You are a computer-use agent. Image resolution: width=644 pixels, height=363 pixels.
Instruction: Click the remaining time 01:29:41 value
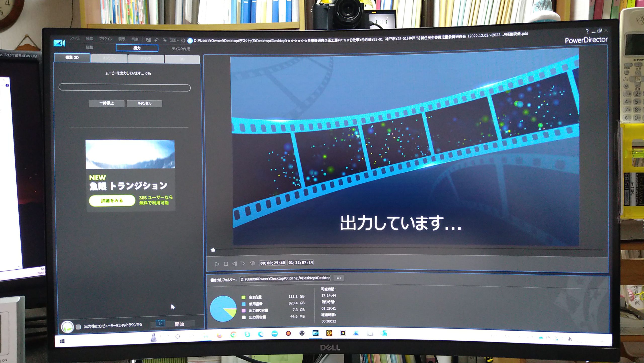328,308
